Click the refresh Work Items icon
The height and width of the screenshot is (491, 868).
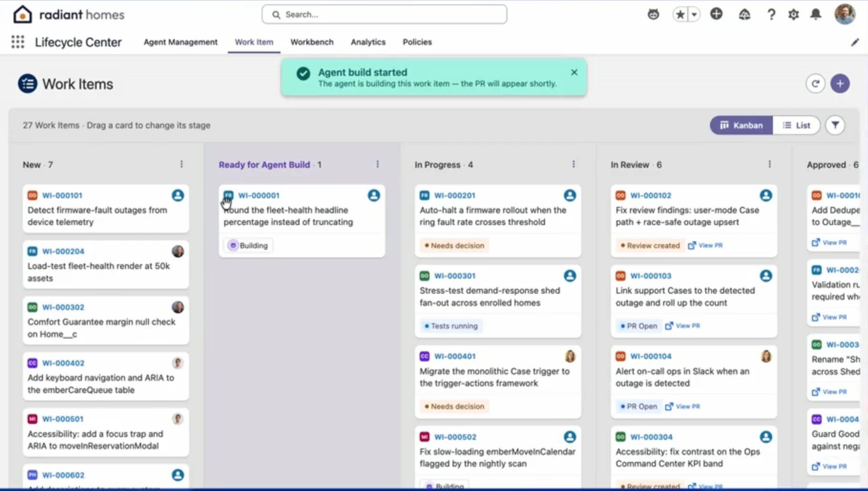[815, 84]
